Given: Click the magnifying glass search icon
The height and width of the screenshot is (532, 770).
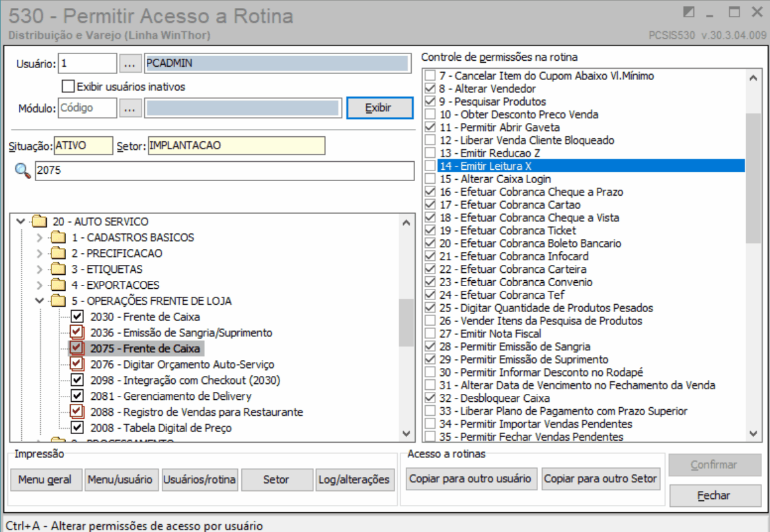Looking at the screenshot, I should (22, 171).
